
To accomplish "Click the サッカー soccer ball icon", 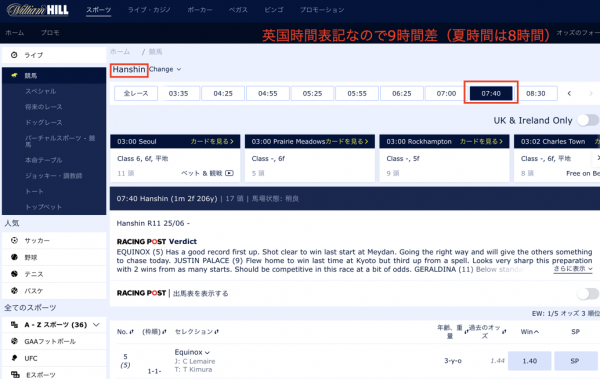I will 15,240.
